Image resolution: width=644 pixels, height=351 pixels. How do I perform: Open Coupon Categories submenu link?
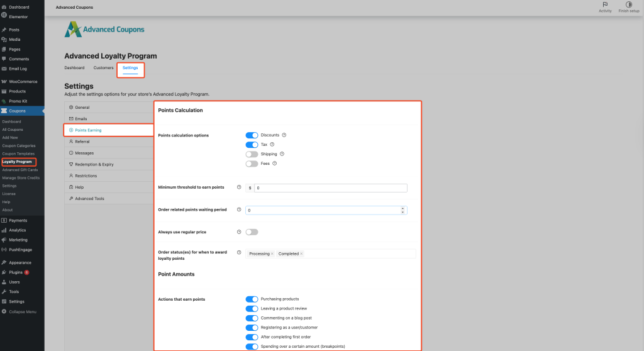19,145
